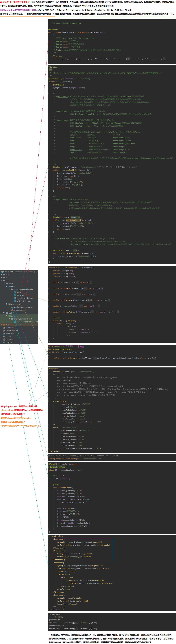The width and height of the screenshot is (176, 644).
Task: Collapse the src folder arrow
Action: click(1, 281)
